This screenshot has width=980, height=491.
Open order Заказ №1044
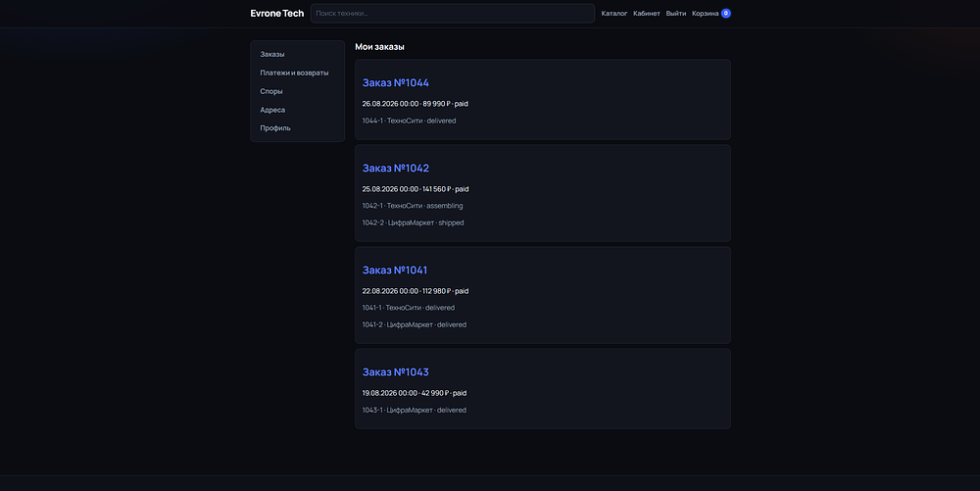click(x=396, y=82)
